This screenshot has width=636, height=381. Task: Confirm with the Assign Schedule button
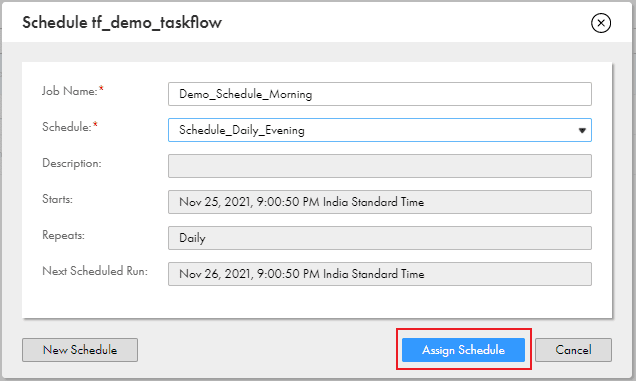pyautogui.click(x=463, y=350)
